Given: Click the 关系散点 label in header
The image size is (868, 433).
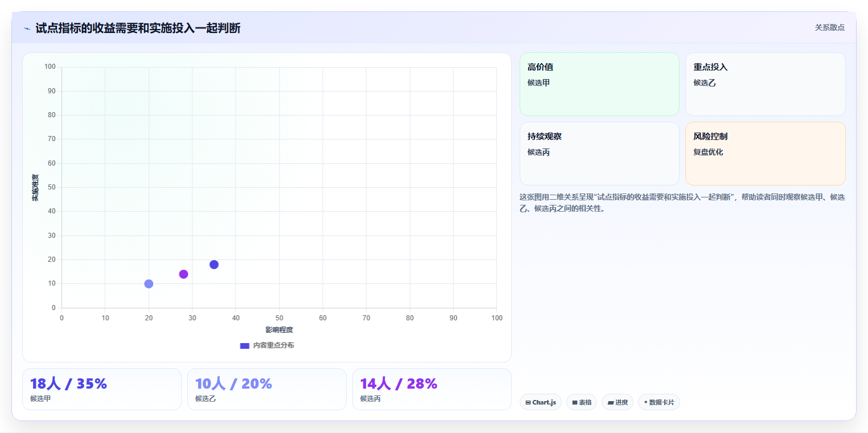Looking at the screenshot, I should tap(829, 27).
